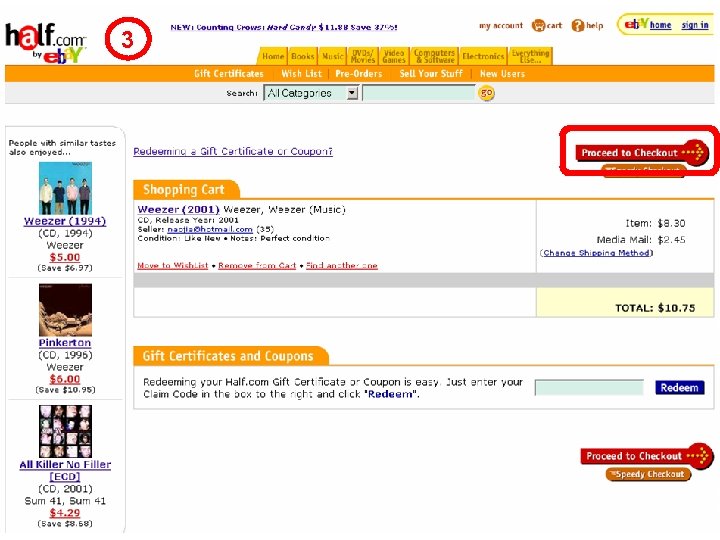The height and width of the screenshot is (540, 720).
Task: Expand the All Categories search dropdown
Action: pyautogui.click(x=311, y=93)
